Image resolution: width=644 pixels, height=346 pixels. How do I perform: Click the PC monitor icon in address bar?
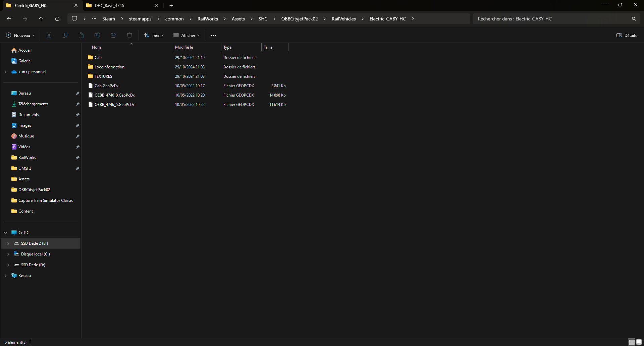click(x=74, y=19)
